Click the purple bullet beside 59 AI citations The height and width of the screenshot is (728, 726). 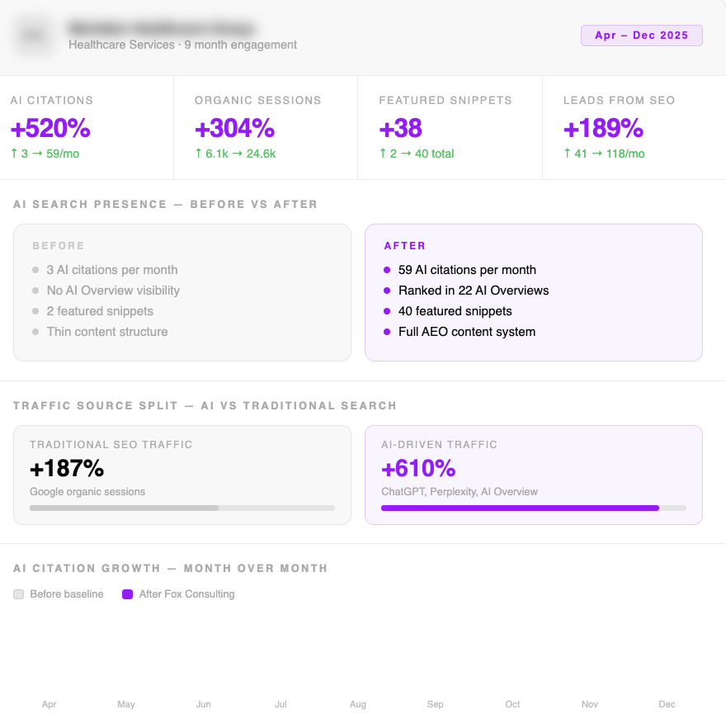[x=387, y=270]
